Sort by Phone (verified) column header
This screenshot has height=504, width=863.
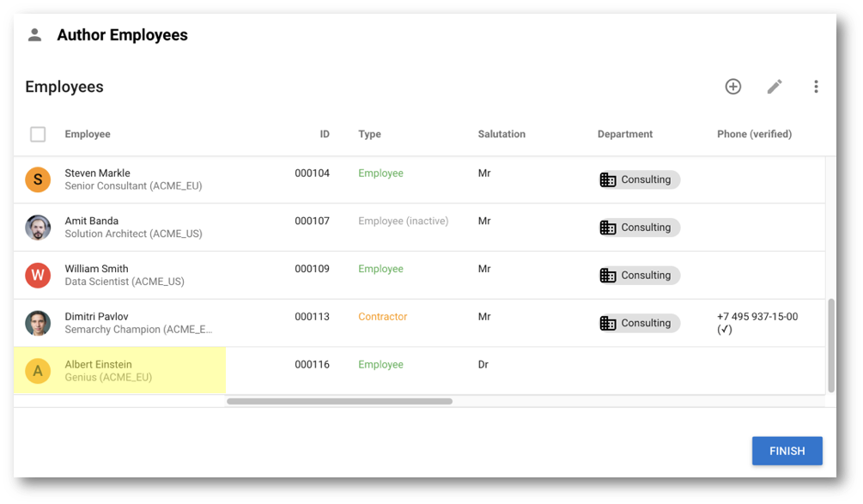click(754, 134)
